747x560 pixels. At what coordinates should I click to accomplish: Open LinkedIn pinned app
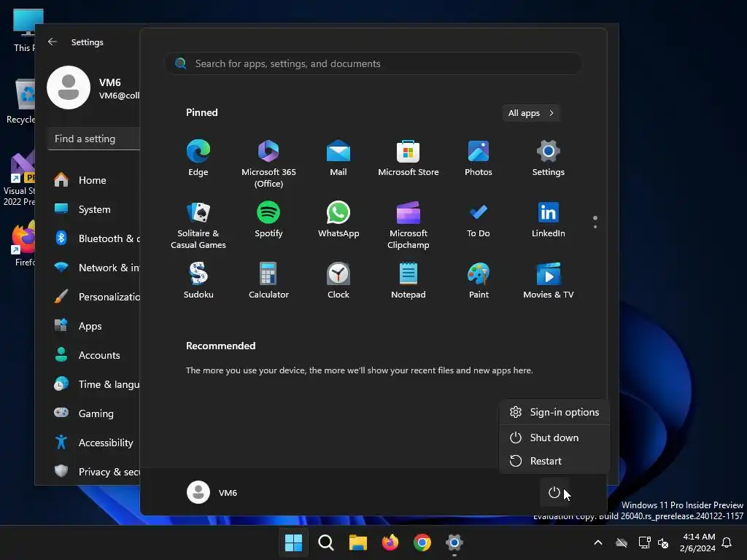(549, 219)
